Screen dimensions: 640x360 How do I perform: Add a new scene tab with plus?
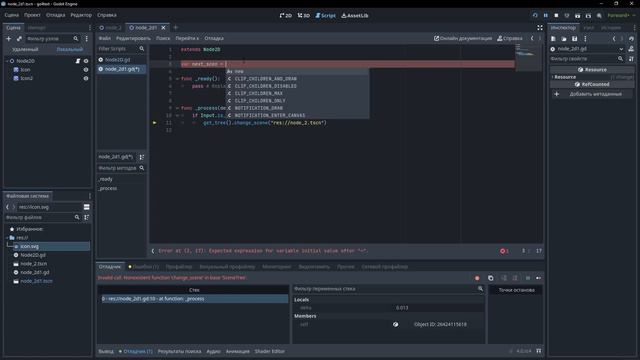tap(176, 28)
